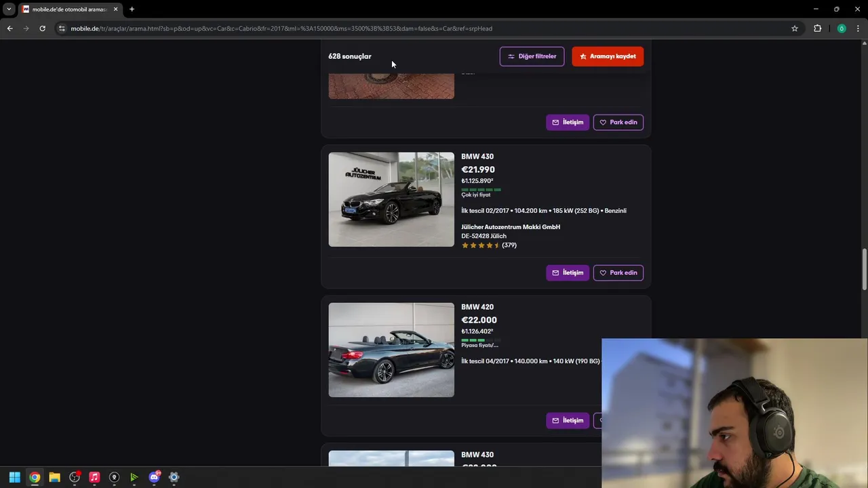Click the dealer star rating (379)
This screenshot has width=868, height=488.
(x=489, y=245)
